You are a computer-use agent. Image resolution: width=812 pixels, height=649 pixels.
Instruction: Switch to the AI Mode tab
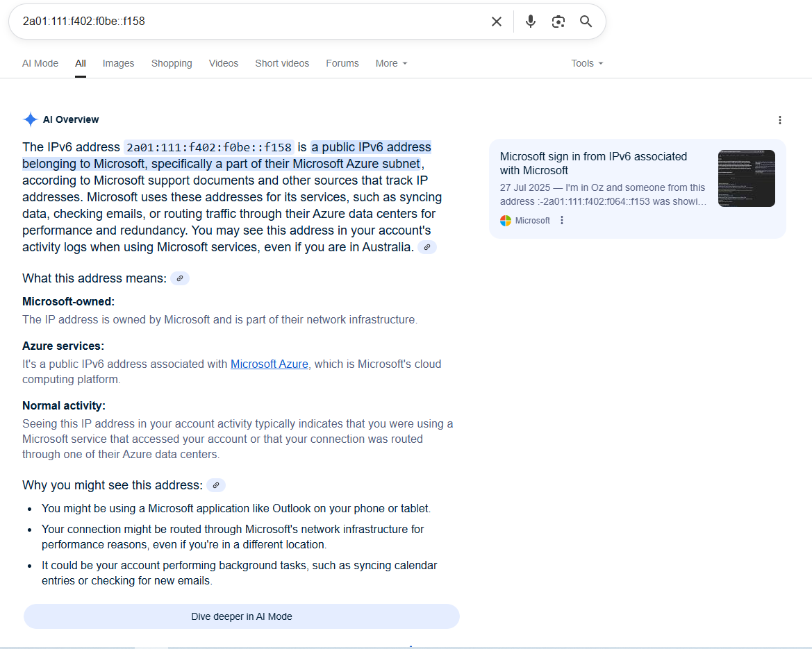coord(40,63)
